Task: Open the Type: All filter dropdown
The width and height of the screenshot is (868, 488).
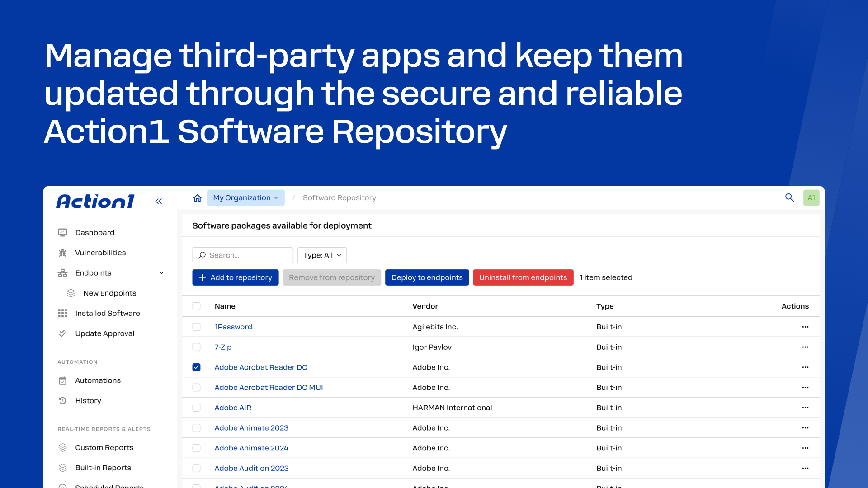Action: [322, 255]
